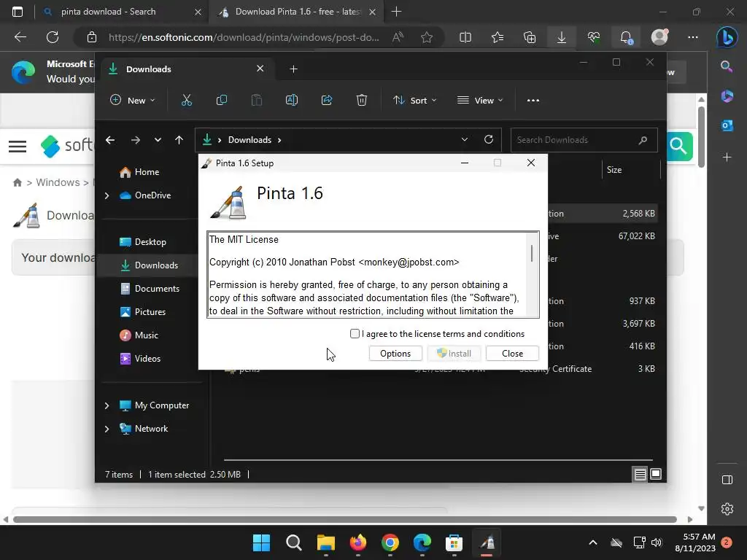Go back in Edge browser
This screenshot has width=747, height=560.
pos(20,37)
